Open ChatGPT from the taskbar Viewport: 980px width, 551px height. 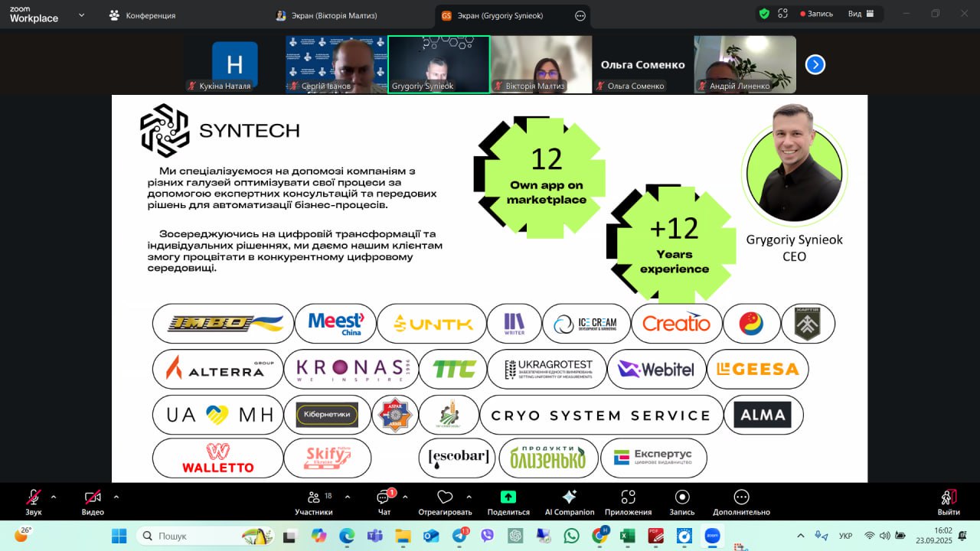tap(515, 536)
